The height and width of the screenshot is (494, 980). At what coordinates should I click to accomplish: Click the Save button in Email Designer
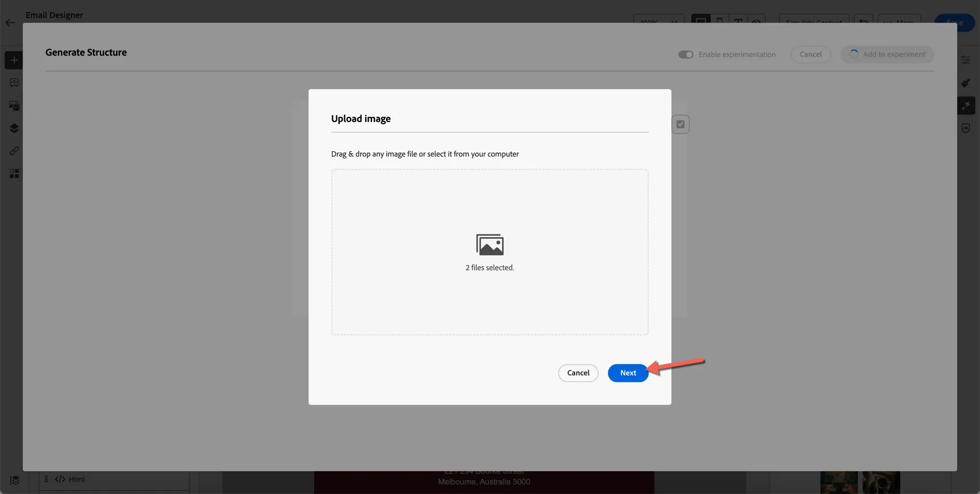(954, 22)
